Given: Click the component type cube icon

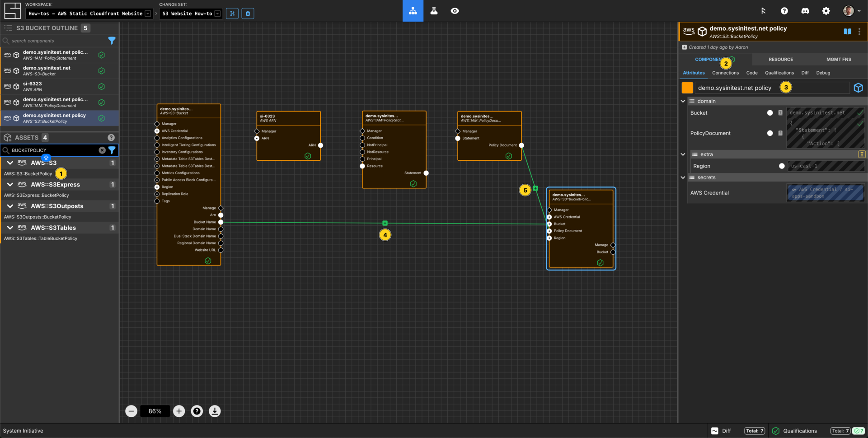Looking at the screenshot, I should (858, 88).
